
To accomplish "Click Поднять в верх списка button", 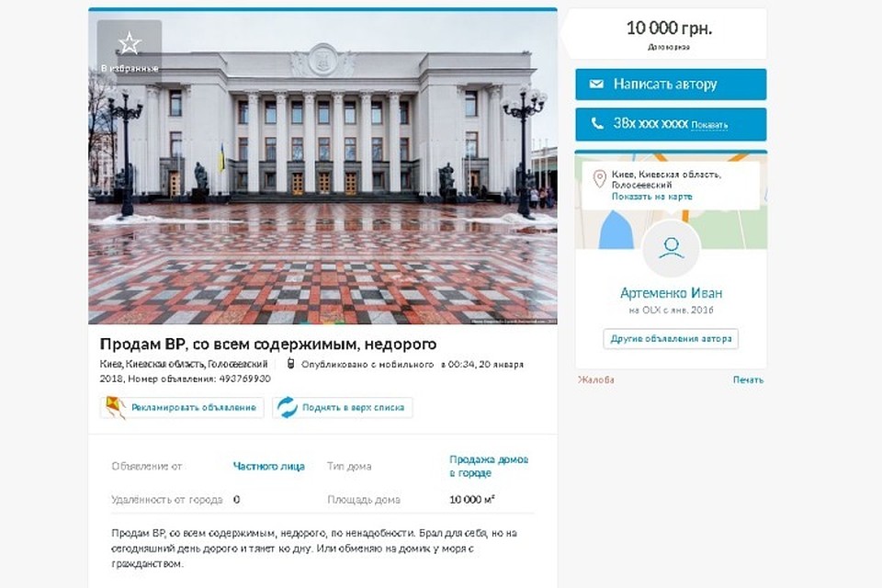I will pos(343,407).
